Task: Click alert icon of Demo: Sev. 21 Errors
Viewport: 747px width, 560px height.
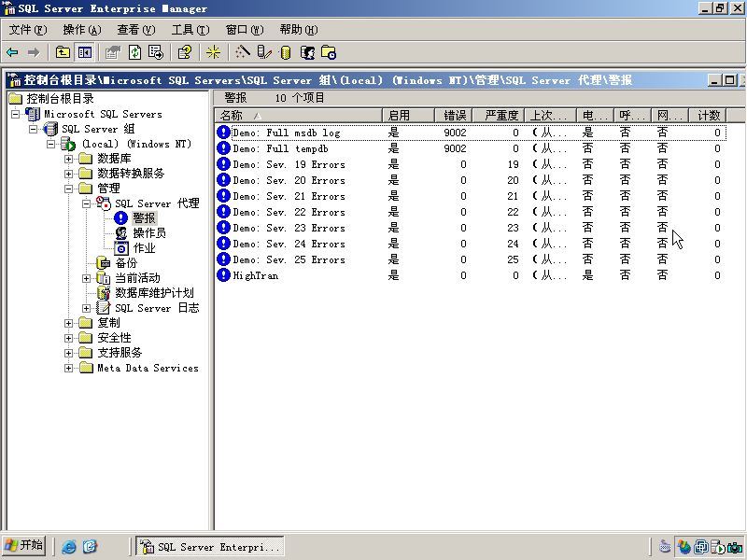Action: tap(223, 196)
